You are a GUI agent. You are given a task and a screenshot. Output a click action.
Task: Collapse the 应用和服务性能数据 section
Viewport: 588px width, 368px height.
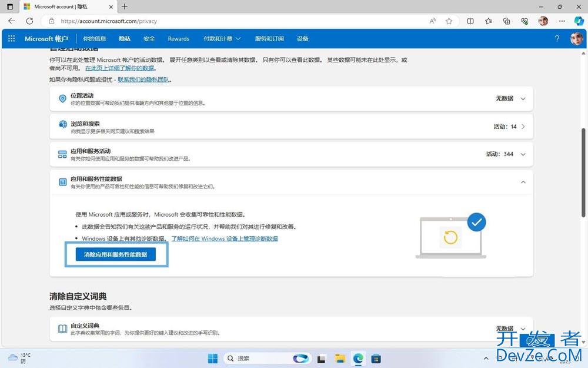[x=523, y=182]
